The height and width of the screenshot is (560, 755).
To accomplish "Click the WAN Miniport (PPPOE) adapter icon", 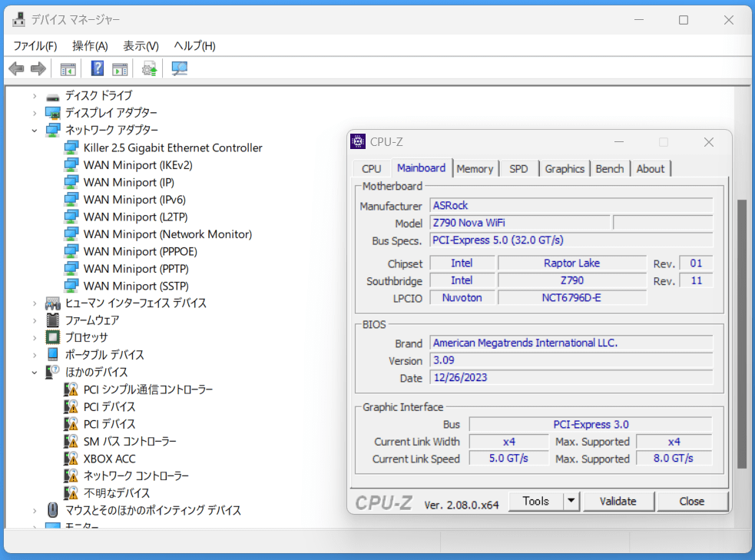I will point(71,251).
